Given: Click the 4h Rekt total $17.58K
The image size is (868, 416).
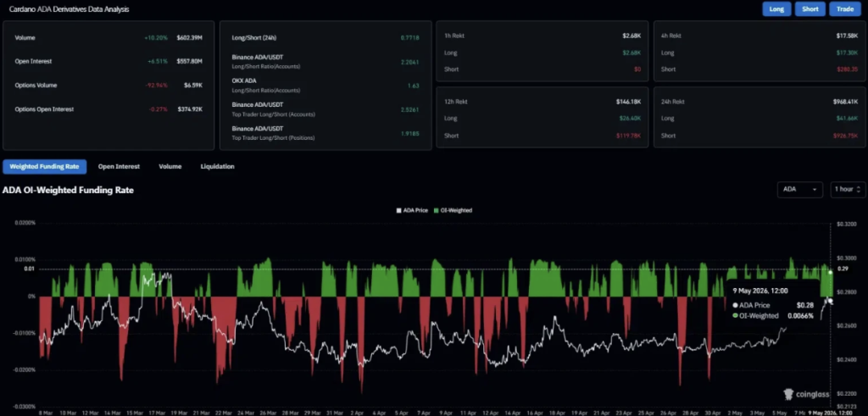Looking at the screenshot, I should [x=847, y=36].
